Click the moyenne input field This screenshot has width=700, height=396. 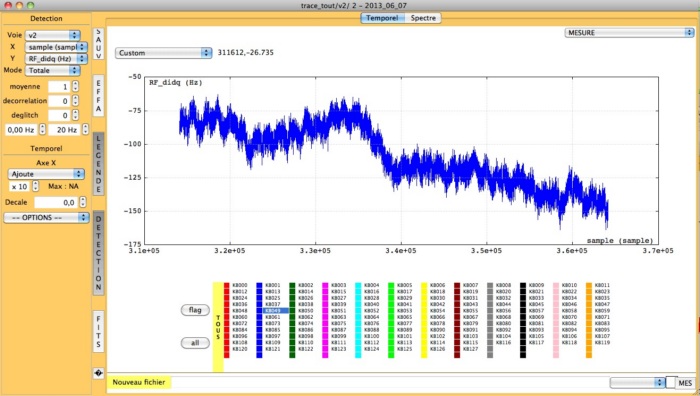pos(59,87)
